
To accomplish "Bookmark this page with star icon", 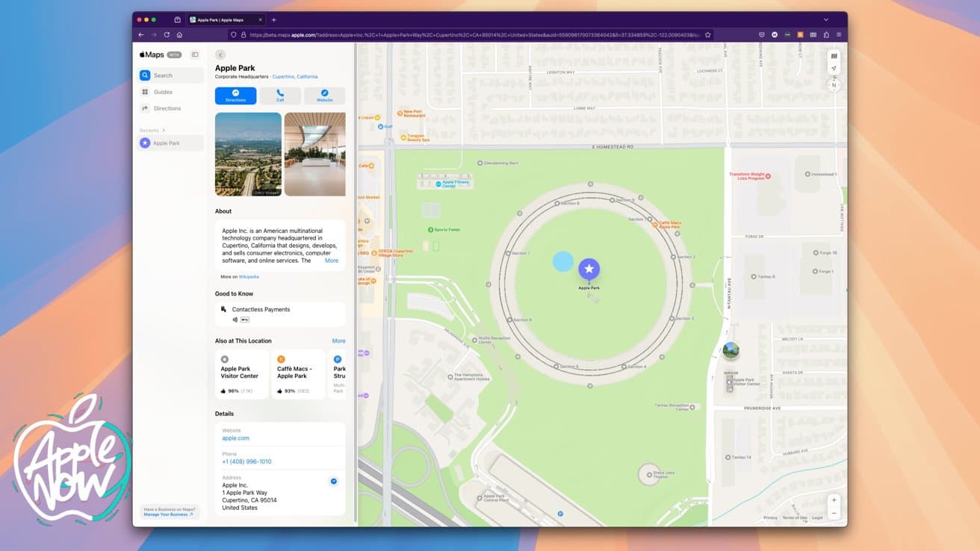I will pyautogui.click(x=708, y=34).
